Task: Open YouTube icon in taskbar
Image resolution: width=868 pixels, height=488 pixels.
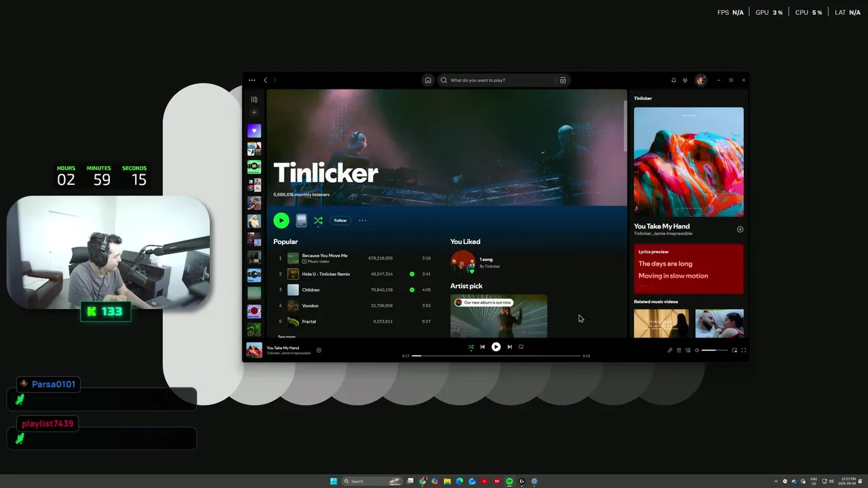Action: (484, 481)
